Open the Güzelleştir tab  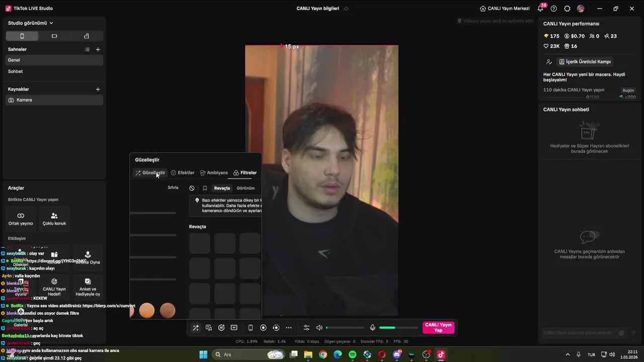[x=150, y=173]
